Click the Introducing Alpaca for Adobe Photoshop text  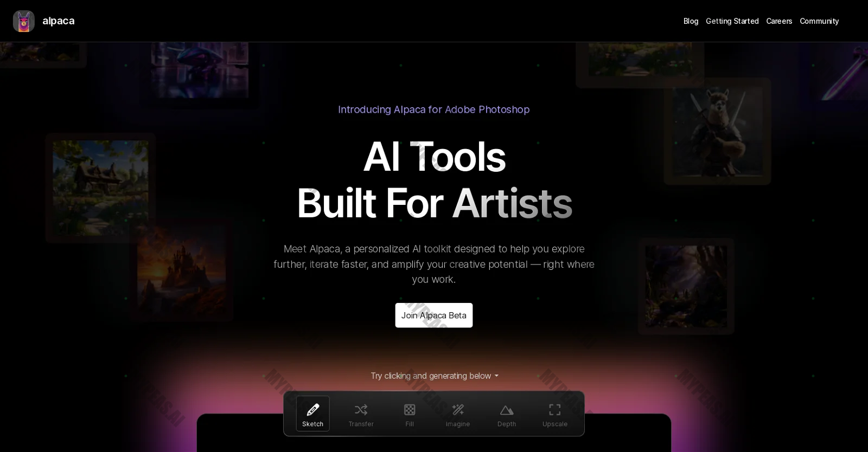pos(434,109)
